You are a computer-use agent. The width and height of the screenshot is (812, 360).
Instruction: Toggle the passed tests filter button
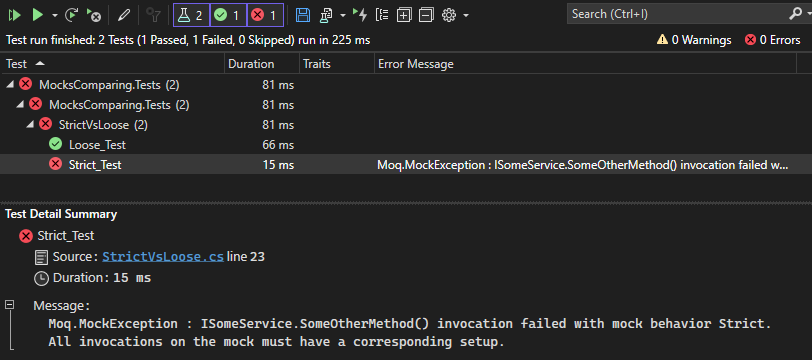(228, 15)
